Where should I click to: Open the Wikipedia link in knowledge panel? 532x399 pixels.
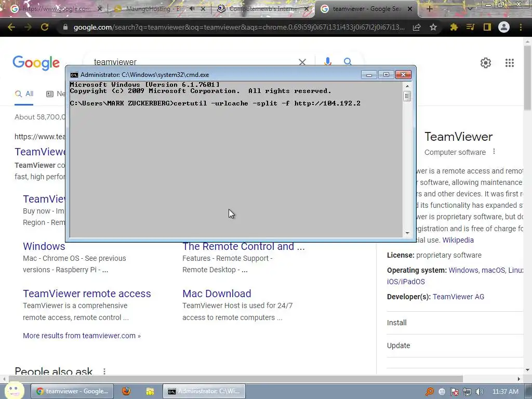pos(458,240)
